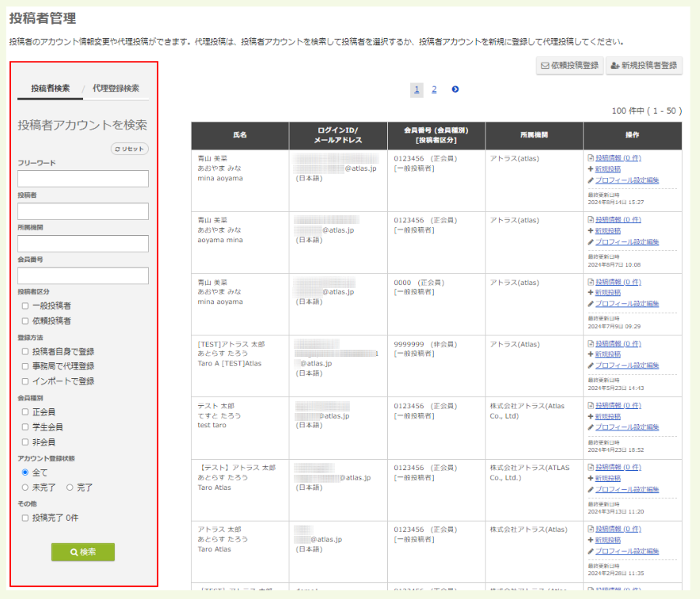700x599 pixels.
Task: Click the envelope icon on 依頼投稿登録 button
Action: tap(544, 66)
